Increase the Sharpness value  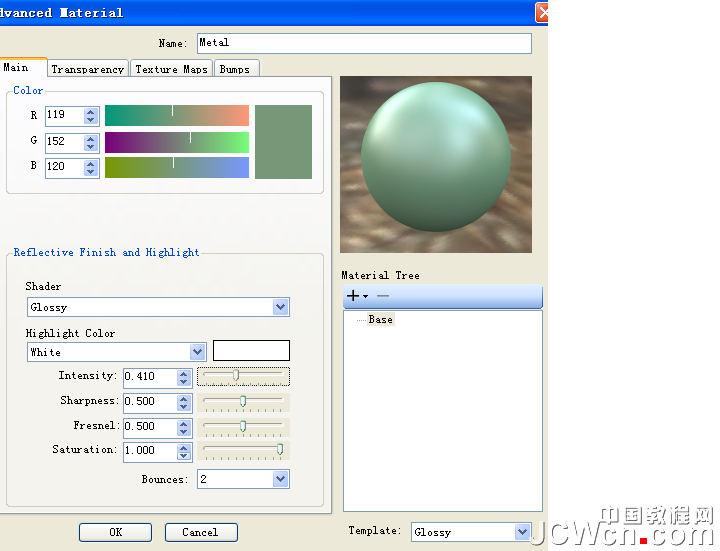pyautogui.click(x=184, y=399)
